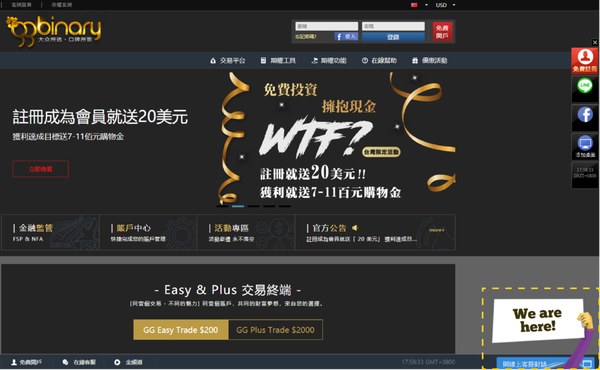
Task: Click the blue 登錄 login button
Action: 393,37
